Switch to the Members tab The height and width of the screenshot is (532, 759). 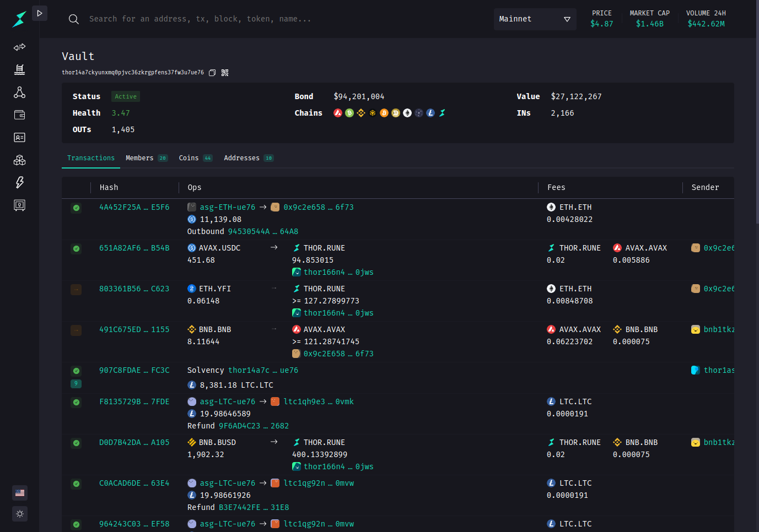point(147,158)
